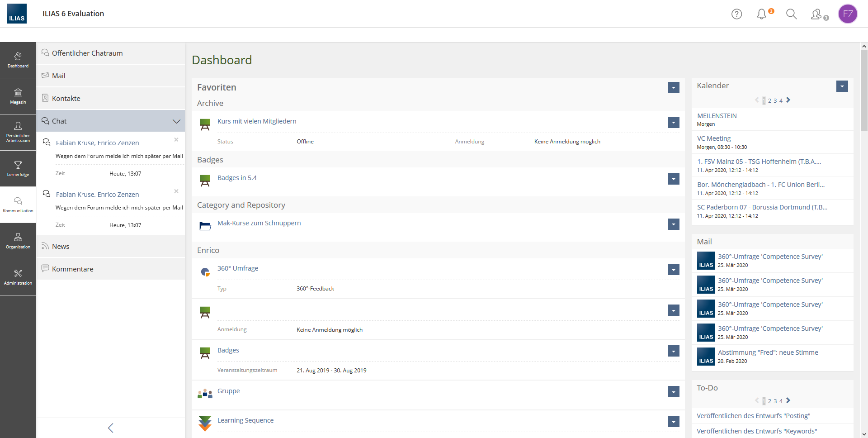Open the Administration tools section
This screenshot has width=868, height=438.
[x=18, y=277]
